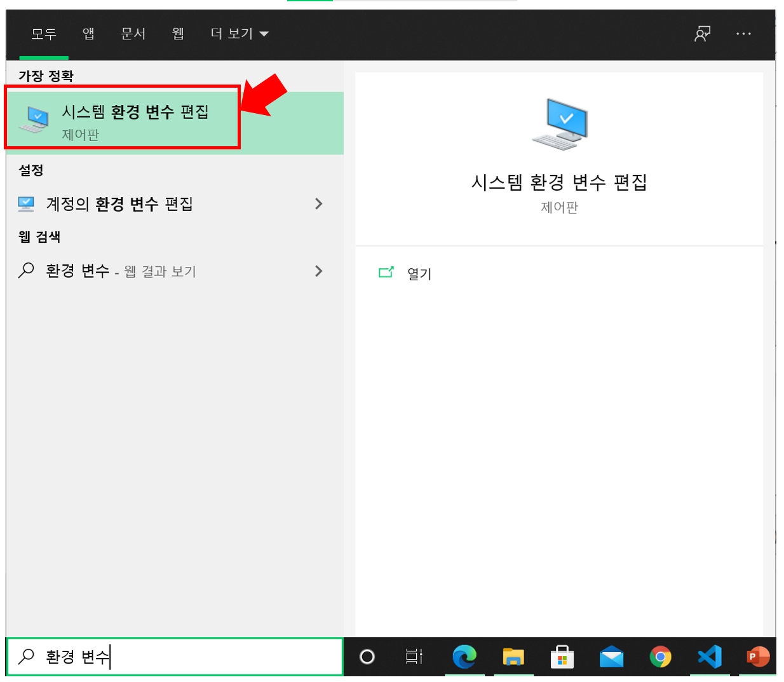Expand chevron for 환경 변수 web search
Viewport: 784px width, 682px height.
click(319, 271)
